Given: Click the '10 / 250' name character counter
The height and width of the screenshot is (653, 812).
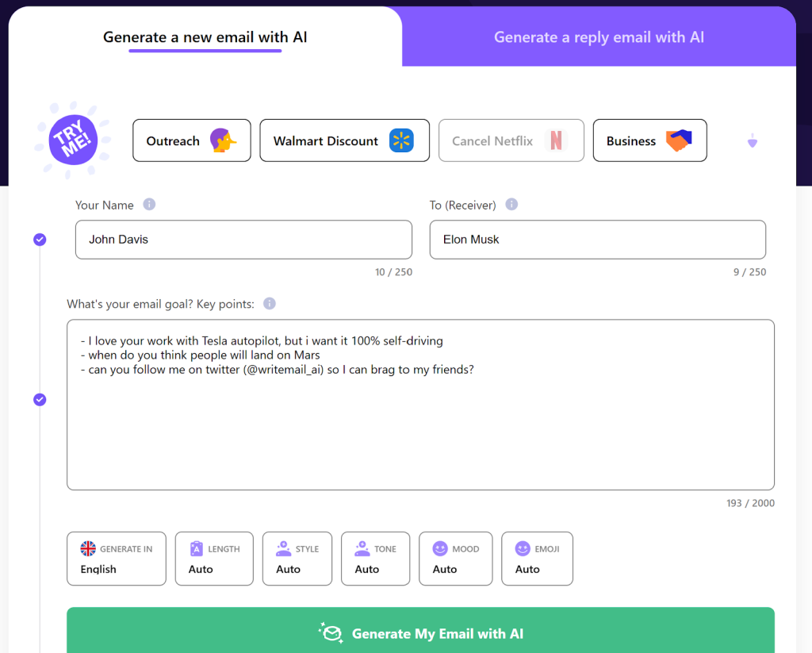Looking at the screenshot, I should (393, 272).
